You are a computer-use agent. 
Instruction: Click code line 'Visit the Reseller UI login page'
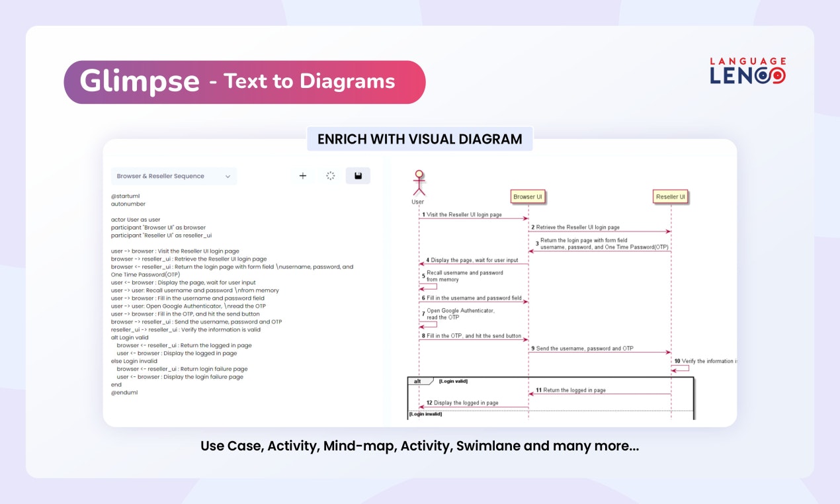click(175, 251)
